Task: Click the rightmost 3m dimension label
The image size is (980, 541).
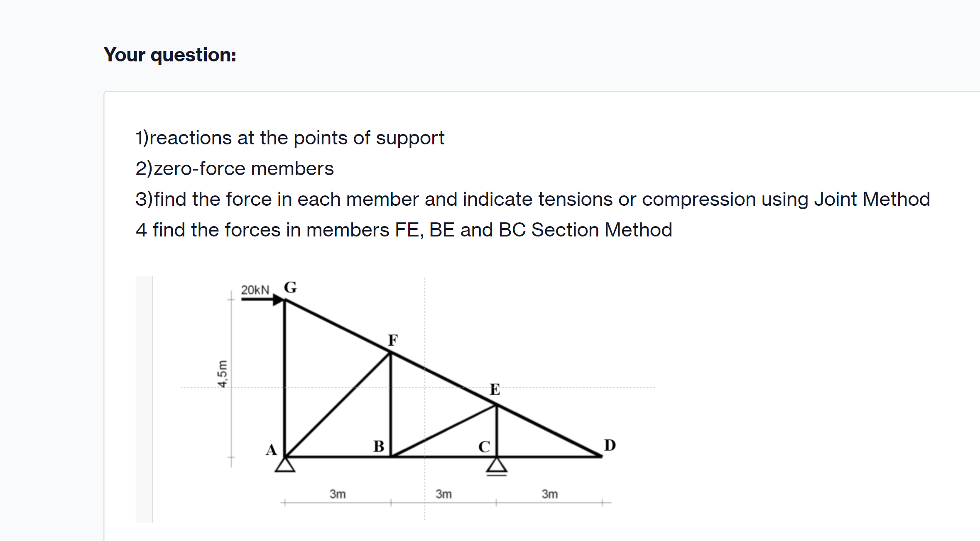Action: (549, 494)
